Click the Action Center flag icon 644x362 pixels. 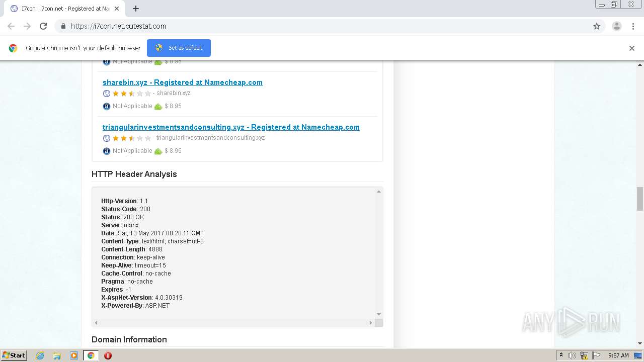(x=597, y=355)
